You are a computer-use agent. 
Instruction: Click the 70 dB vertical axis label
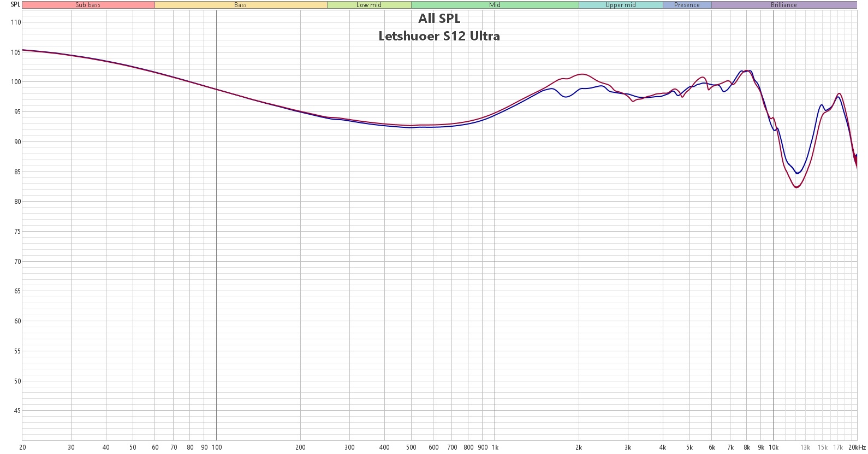click(17, 262)
